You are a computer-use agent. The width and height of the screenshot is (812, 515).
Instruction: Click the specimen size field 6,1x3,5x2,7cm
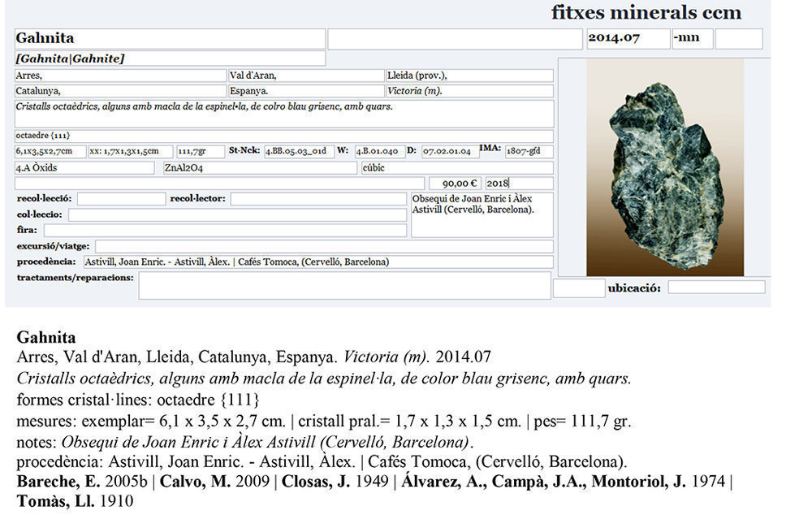point(50,151)
